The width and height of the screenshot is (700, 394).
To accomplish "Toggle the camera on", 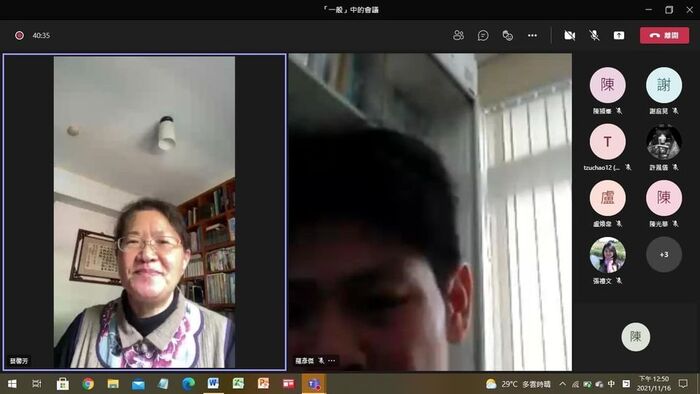I will pyautogui.click(x=569, y=35).
